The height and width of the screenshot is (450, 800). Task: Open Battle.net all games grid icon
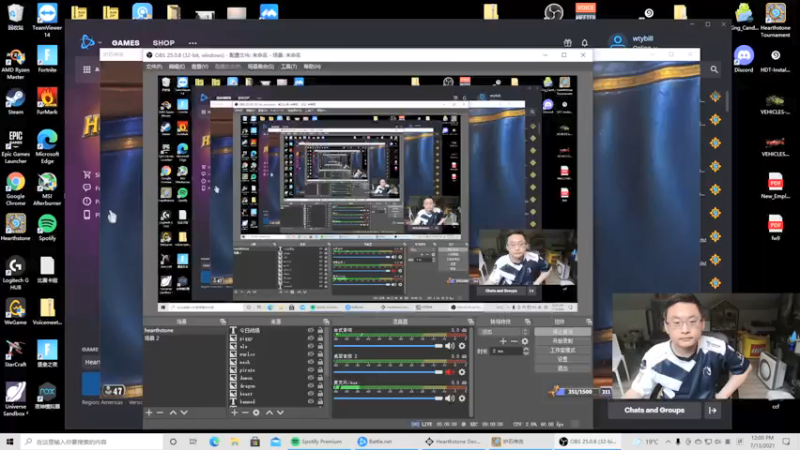pos(87,69)
